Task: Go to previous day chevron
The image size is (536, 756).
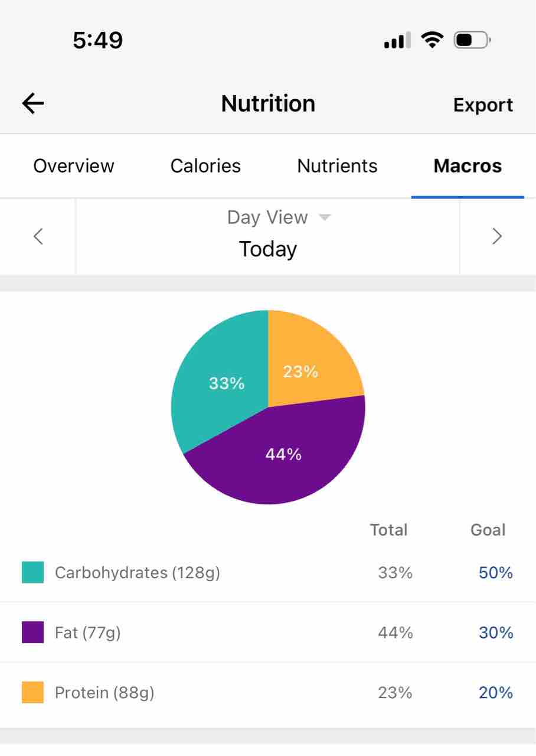Action: (38, 236)
